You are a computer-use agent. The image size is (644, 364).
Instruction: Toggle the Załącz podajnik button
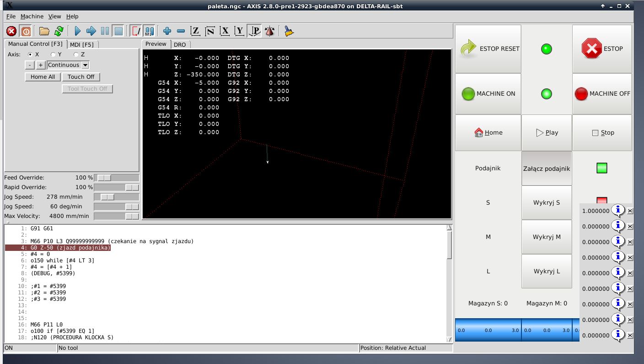coord(547,168)
